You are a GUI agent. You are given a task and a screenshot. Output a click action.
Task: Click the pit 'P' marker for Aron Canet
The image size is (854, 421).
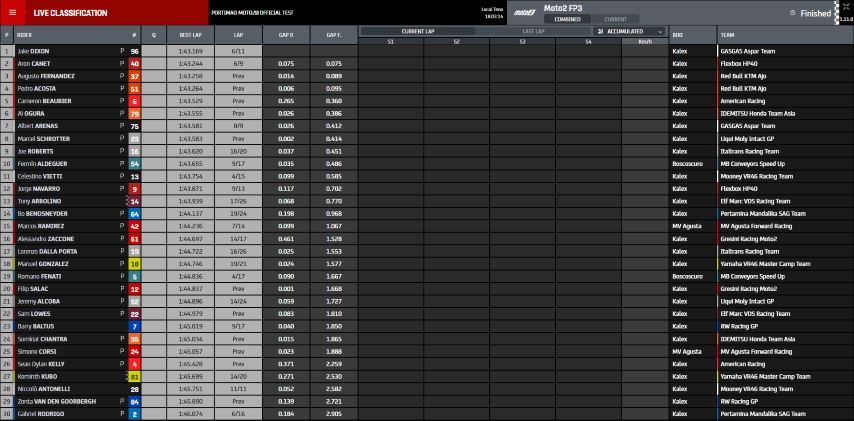[122, 63]
